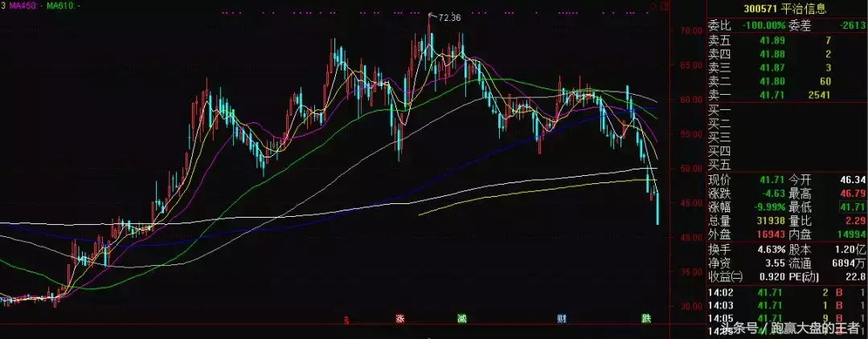868x339 pixels.
Task: Select the 14:03 trade tick row
Action: pos(788,306)
